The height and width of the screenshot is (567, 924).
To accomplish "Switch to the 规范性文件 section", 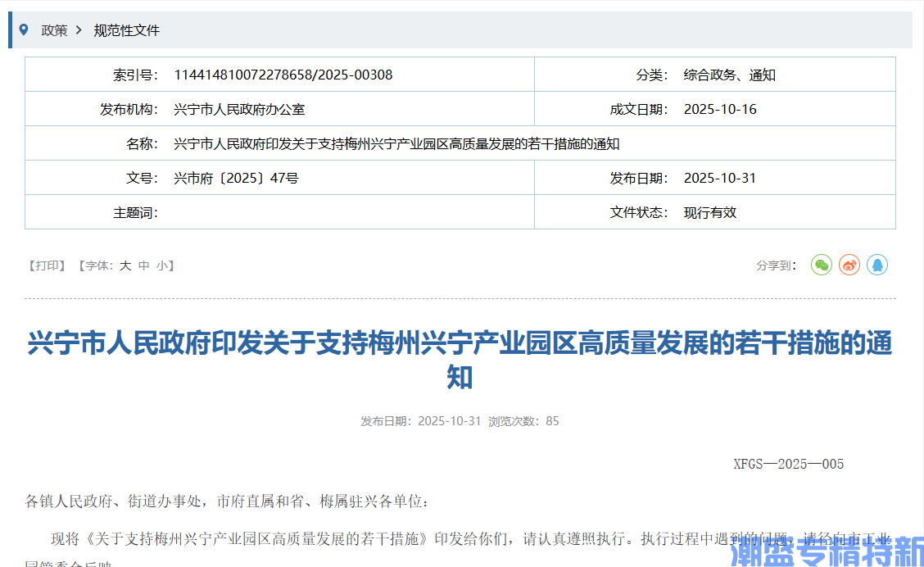I will (125, 30).
